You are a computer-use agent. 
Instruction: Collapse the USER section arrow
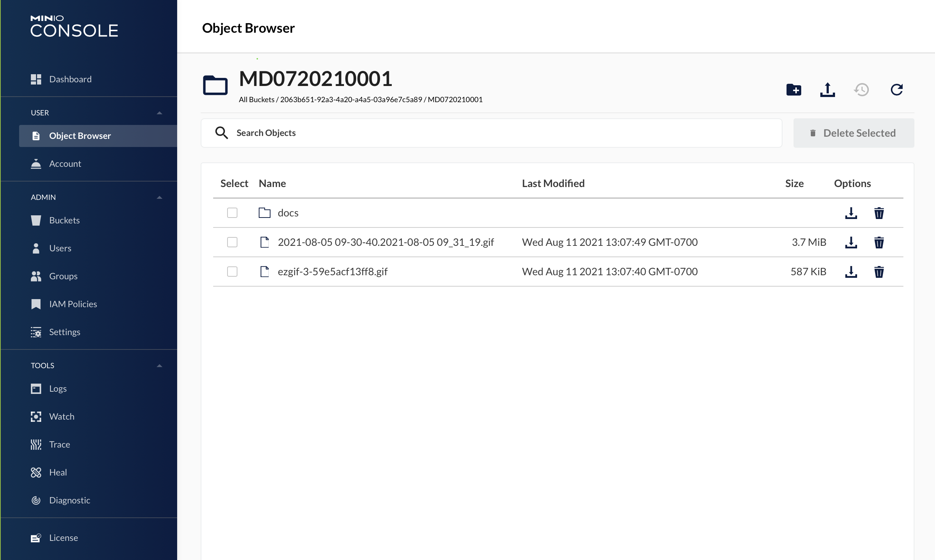pyautogui.click(x=159, y=113)
